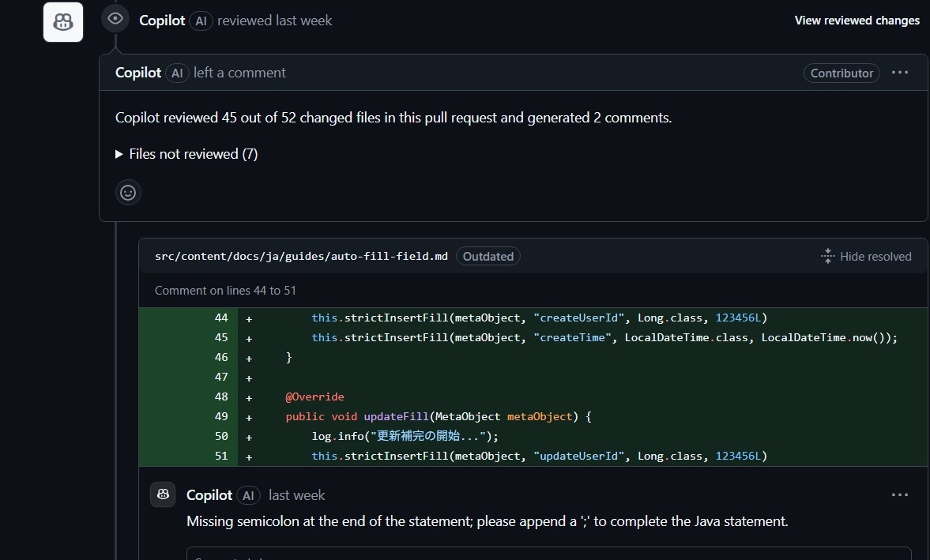Add a reaction with the smiley button

[128, 193]
